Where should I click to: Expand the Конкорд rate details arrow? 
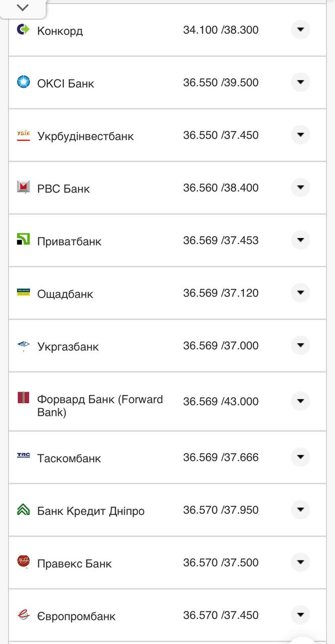300,30
